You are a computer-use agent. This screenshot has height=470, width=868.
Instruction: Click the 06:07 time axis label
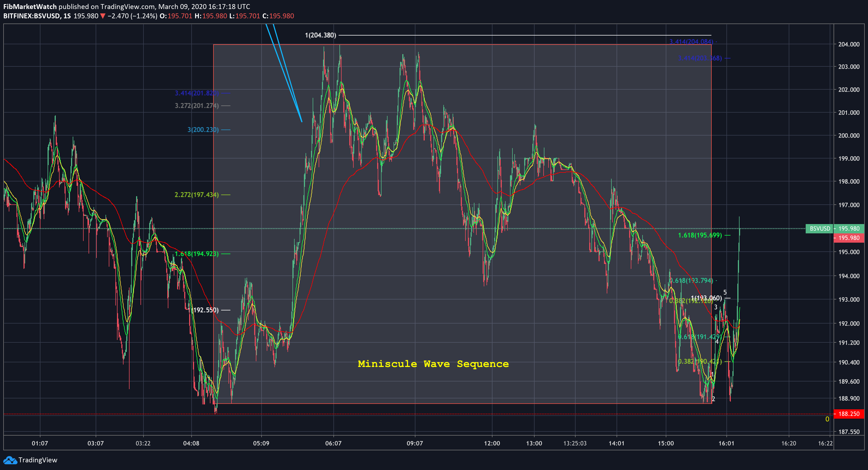point(333,443)
